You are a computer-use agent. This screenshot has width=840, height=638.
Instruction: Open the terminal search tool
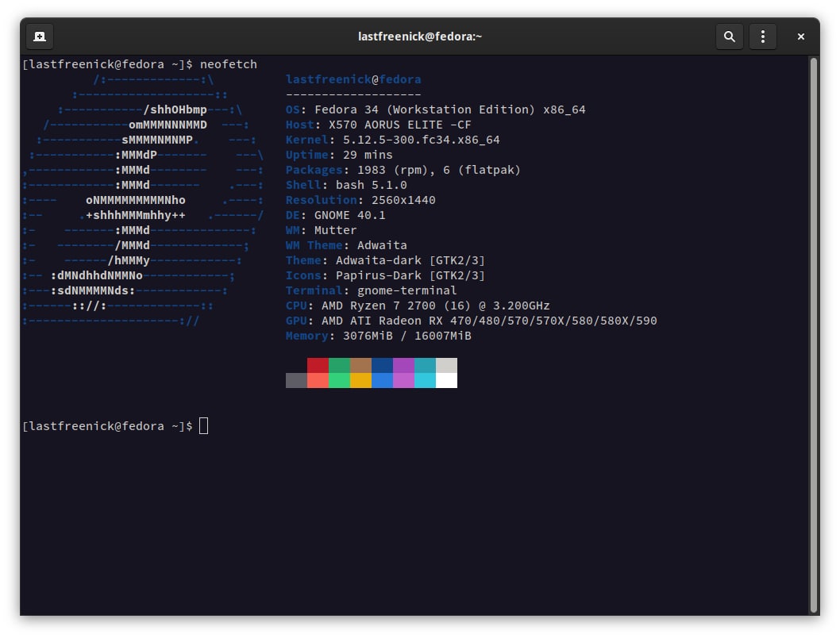(x=729, y=37)
